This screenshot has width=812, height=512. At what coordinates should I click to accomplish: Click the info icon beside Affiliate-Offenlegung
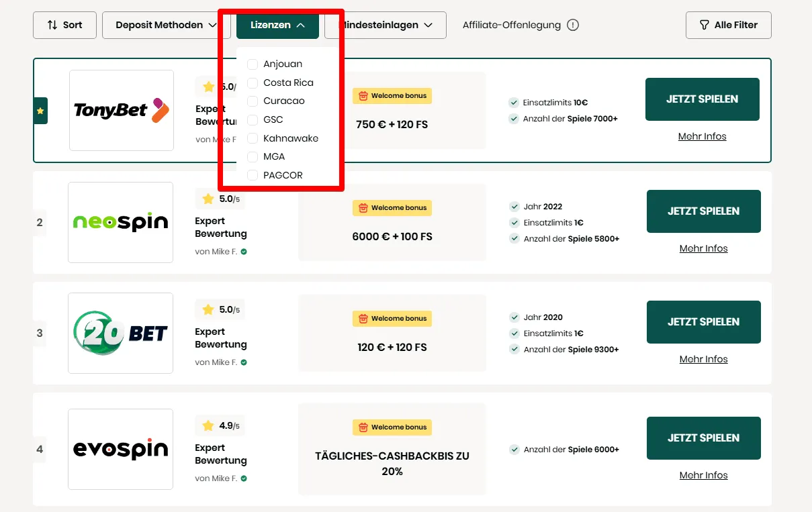click(573, 25)
